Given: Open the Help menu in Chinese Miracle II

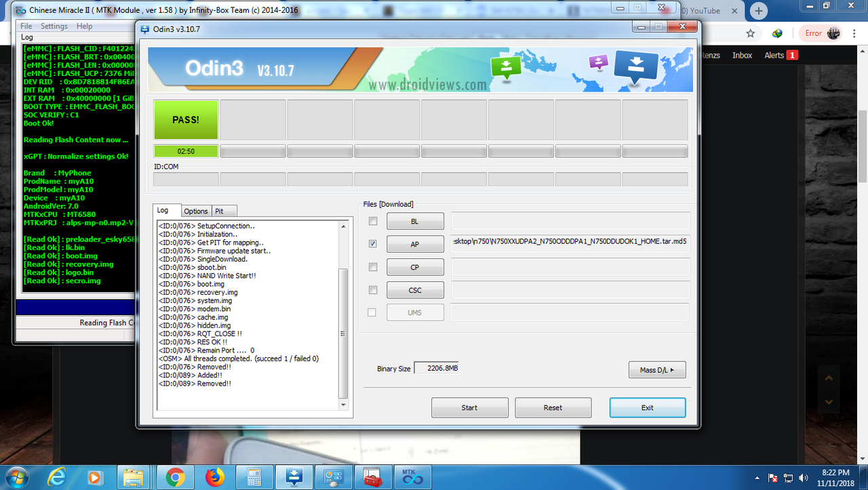Looking at the screenshot, I should [84, 26].
